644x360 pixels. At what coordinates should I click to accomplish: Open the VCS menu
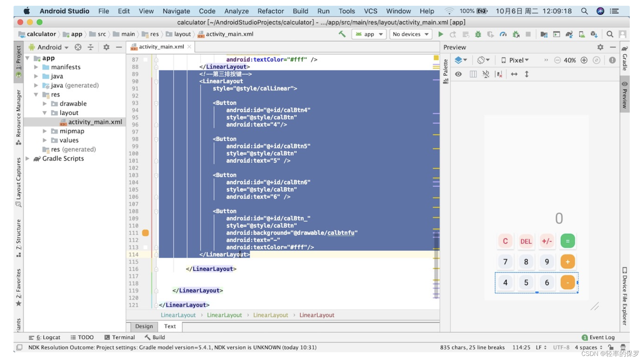[370, 11]
